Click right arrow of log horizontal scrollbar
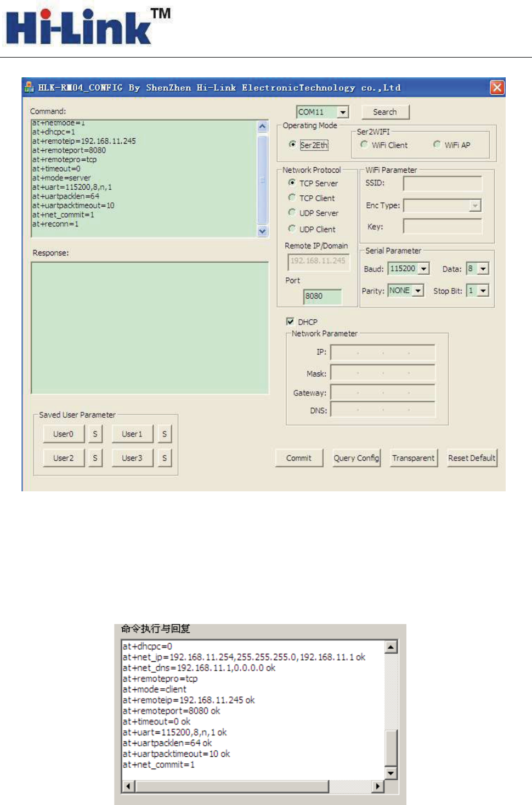The height and width of the screenshot is (805, 532). pyautogui.click(x=377, y=786)
